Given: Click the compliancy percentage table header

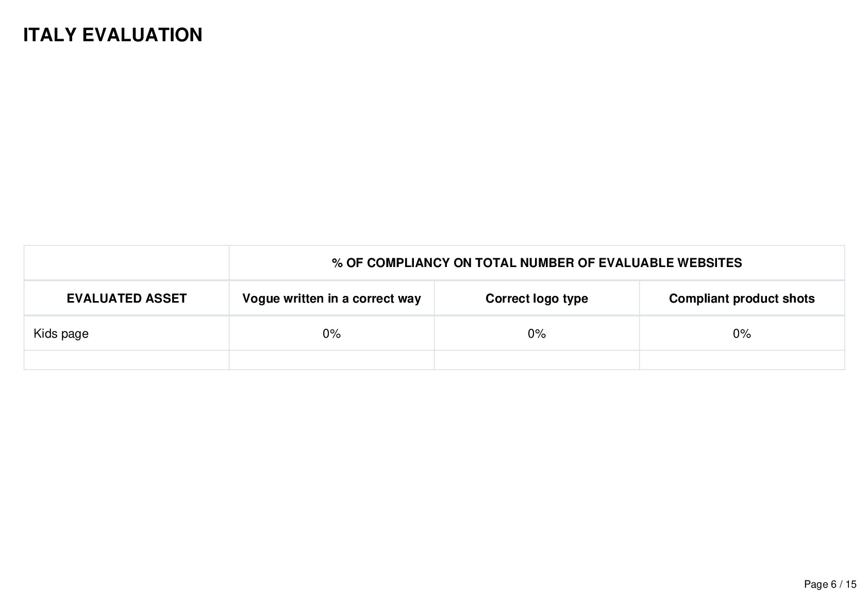Looking at the screenshot, I should pyautogui.click(x=537, y=263).
